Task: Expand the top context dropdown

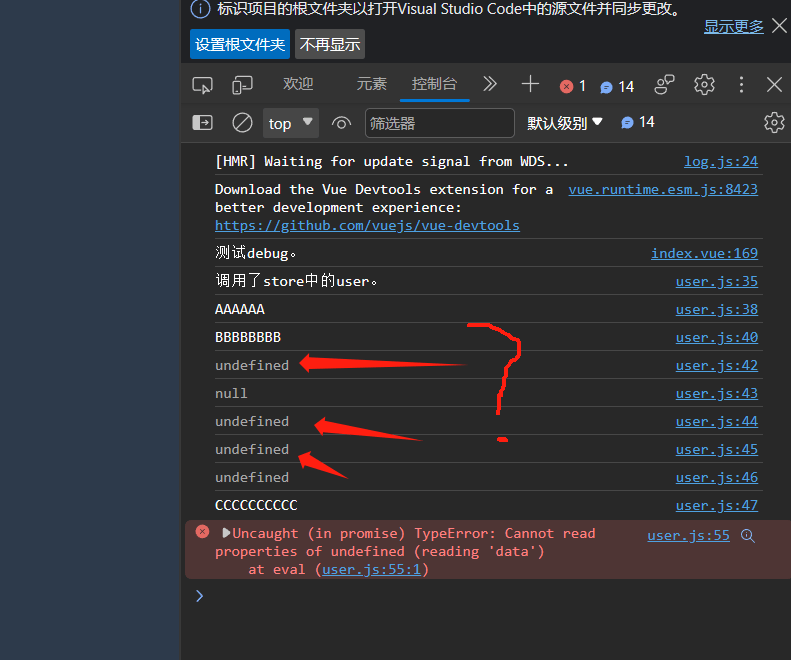Action: point(291,123)
